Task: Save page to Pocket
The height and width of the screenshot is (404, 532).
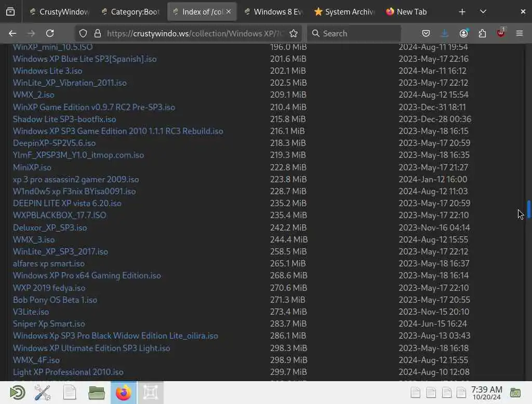Action: pos(426,33)
